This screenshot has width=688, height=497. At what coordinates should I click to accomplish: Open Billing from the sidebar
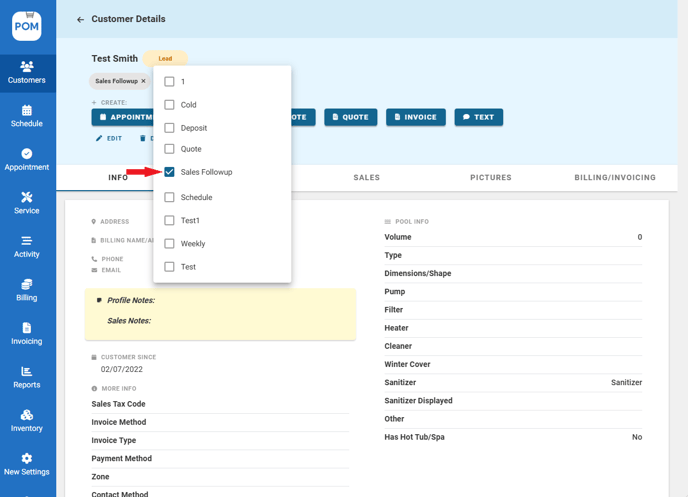pyautogui.click(x=27, y=290)
